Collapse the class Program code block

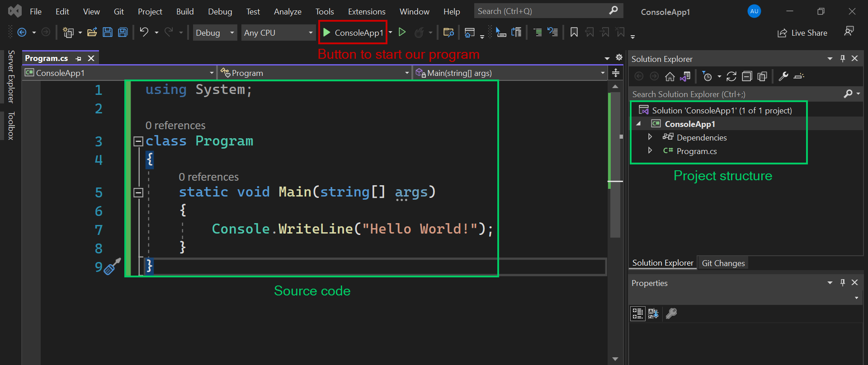pos(138,141)
